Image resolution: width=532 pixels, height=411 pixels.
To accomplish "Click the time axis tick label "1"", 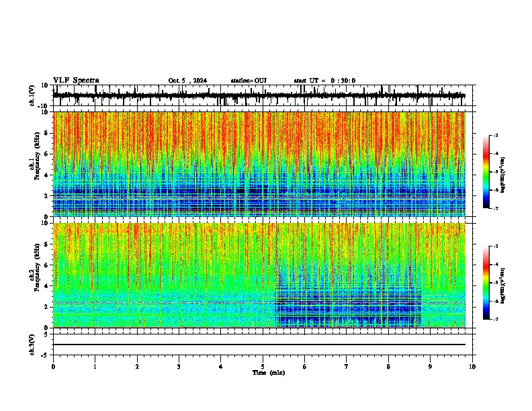I will 95,367.
